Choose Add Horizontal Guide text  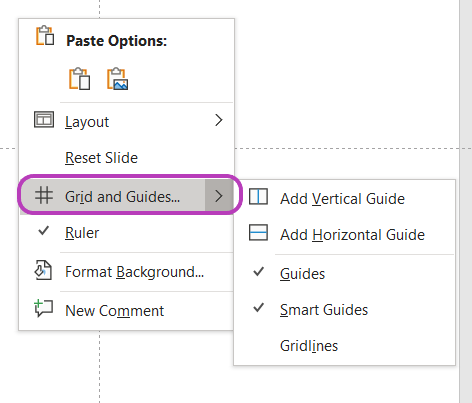click(352, 235)
